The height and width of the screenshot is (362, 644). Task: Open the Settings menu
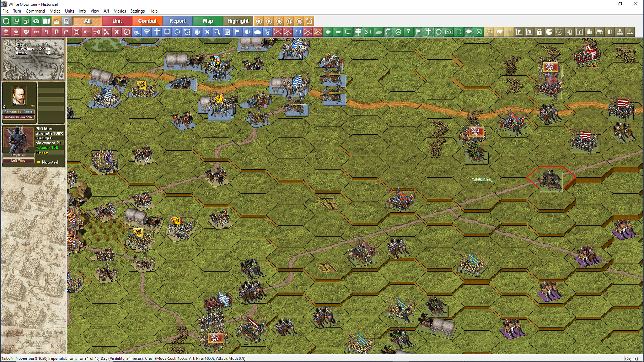(x=137, y=11)
